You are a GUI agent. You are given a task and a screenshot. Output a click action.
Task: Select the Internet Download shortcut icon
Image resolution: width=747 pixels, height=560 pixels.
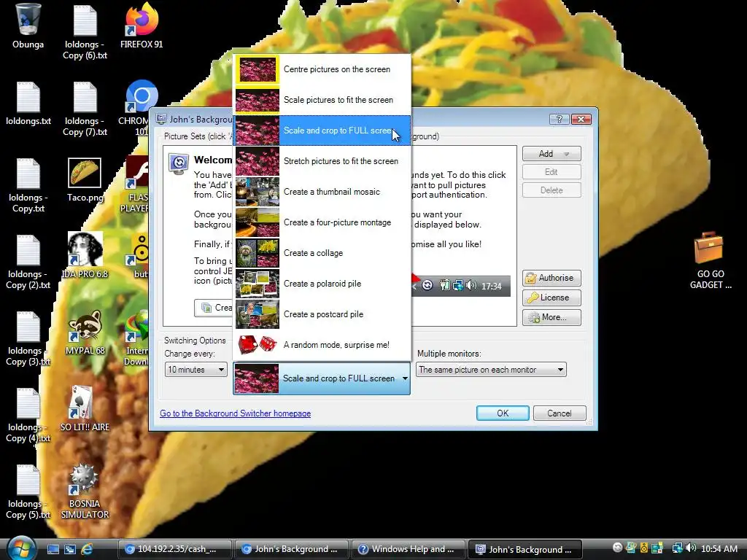coord(137,338)
